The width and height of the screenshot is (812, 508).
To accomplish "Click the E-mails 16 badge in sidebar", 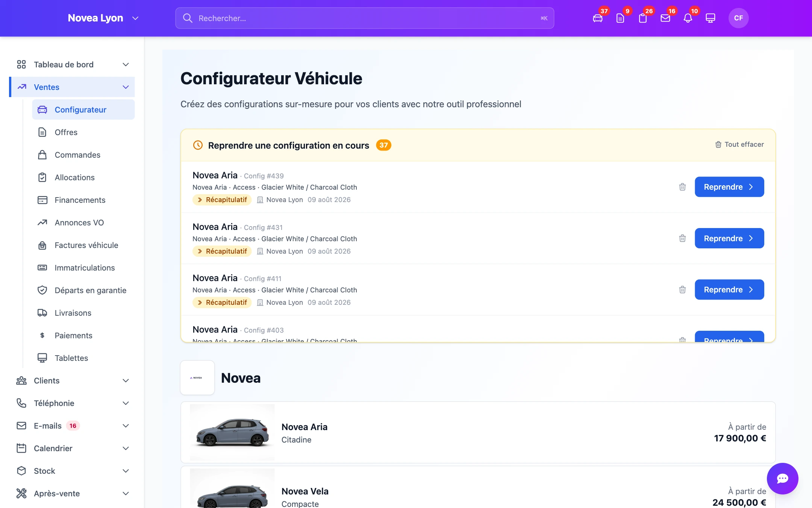I will coord(73,426).
